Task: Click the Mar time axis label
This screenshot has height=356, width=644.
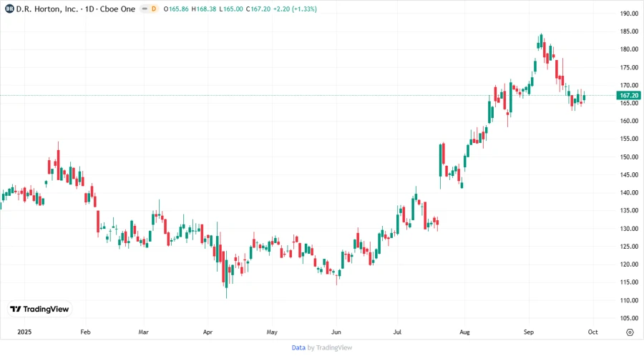Action: coord(143,332)
